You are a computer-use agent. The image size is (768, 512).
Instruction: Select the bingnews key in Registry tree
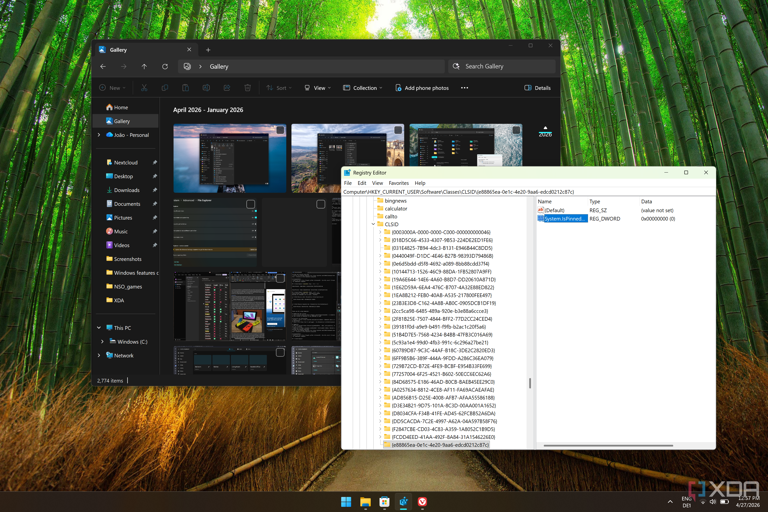click(x=396, y=201)
